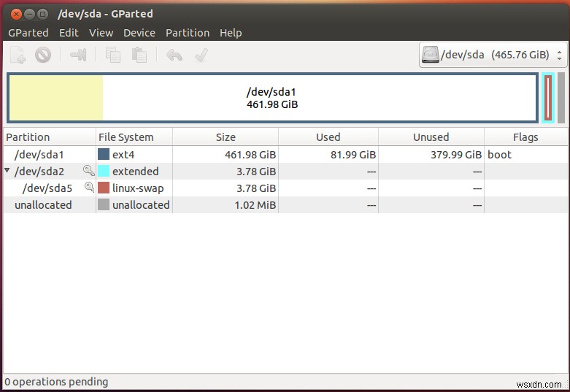Viewport: 570px width, 392px height.
Task: Click the key lock icon beside /dev/sda5
Action: pyautogui.click(x=89, y=187)
